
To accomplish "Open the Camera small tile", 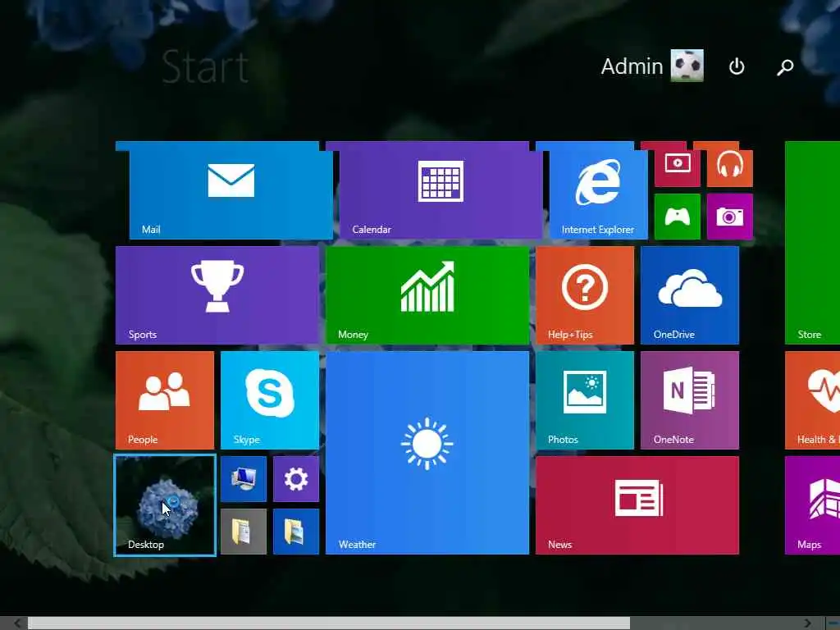I will 729,217.
